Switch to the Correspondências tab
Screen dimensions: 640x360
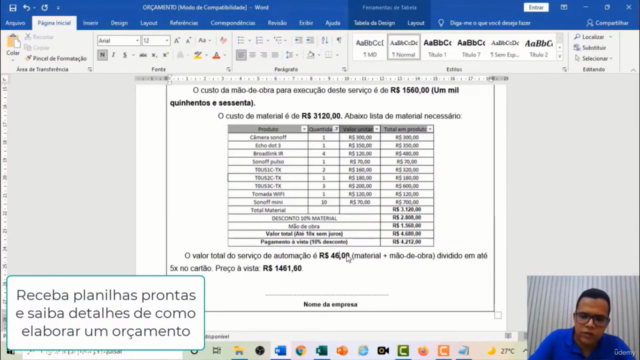233,23
